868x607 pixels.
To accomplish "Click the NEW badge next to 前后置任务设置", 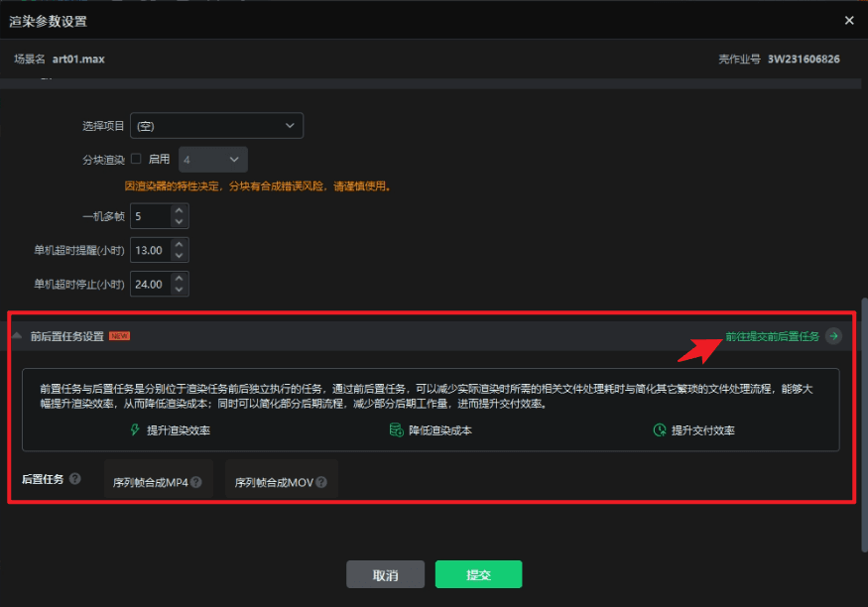I will (120, 336).
